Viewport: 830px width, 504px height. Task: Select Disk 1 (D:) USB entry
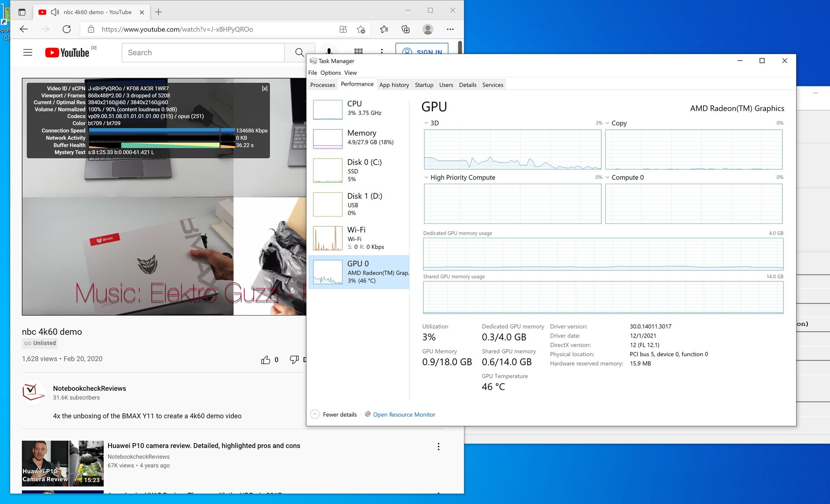(359, 204)
